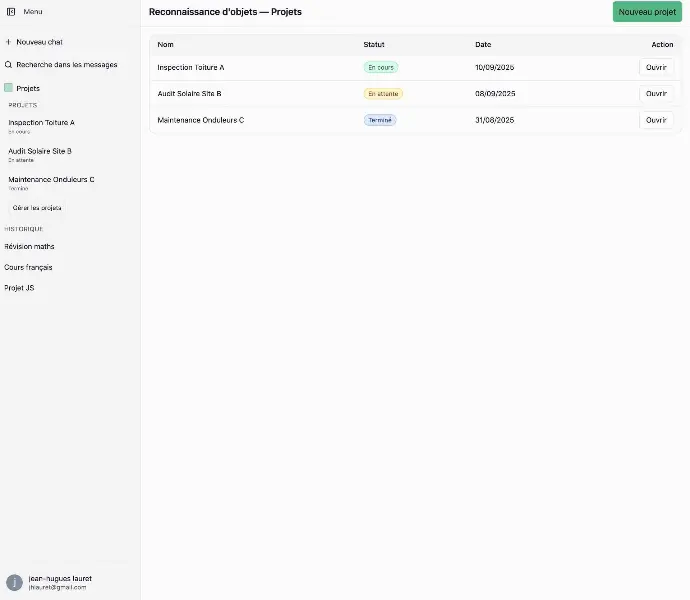Select Audit Solaire Site B in sidebar
The image size is (690, 600).
[x=40, y=152]
